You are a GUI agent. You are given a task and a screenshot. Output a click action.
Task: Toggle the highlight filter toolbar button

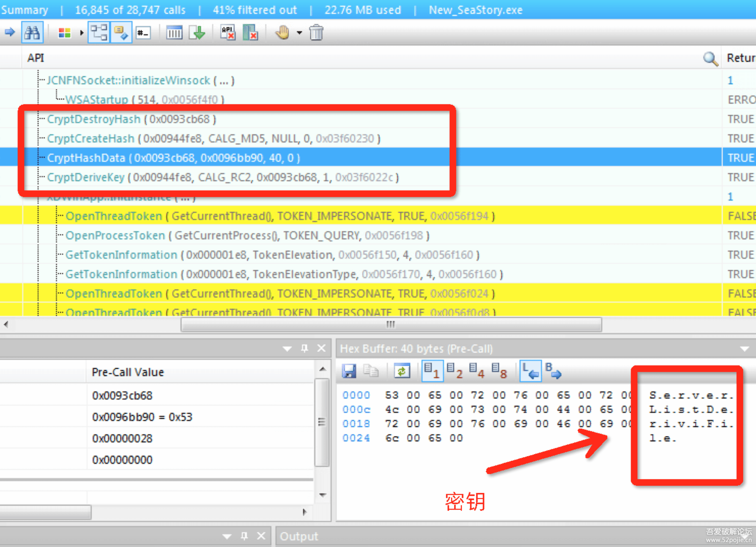(x=121, y=32)
